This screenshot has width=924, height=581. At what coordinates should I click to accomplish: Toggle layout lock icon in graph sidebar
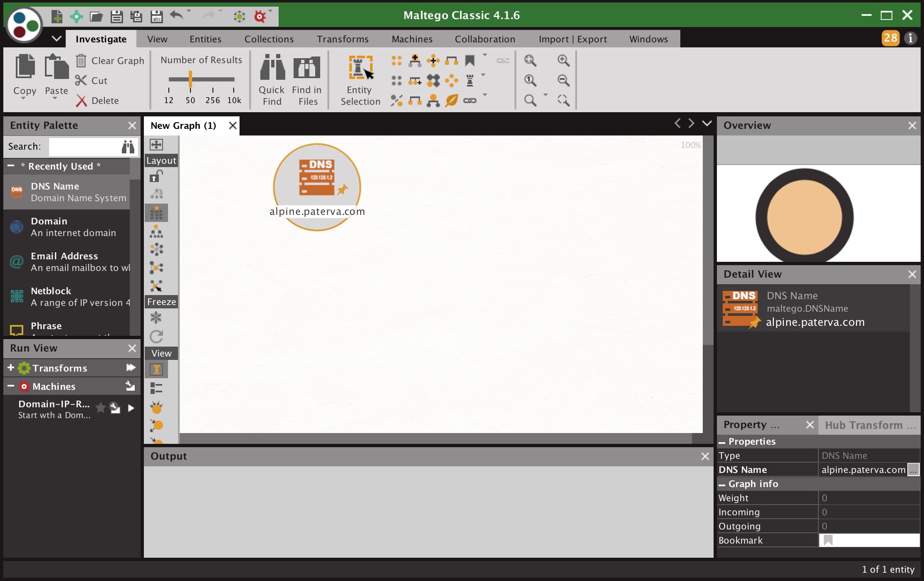pyautogui.click(x=156, y=176)
